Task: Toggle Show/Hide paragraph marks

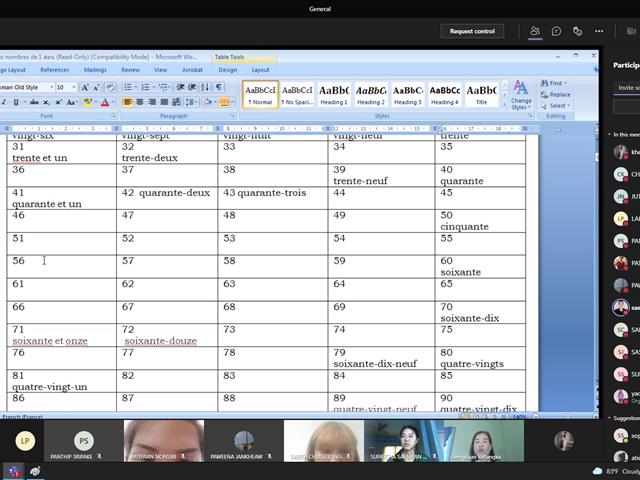Action: point(219,87)
